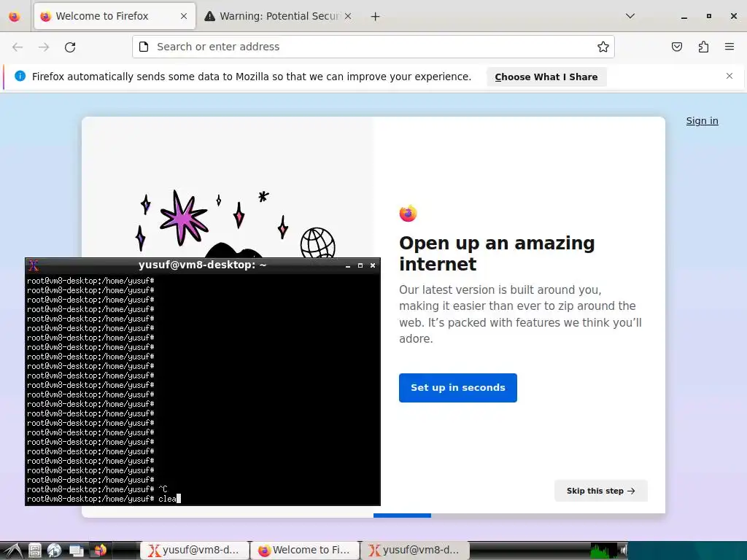The image size is (747, 560).
Task: Close the Warning: Potential Security tab
Action: tap(348, 16)
